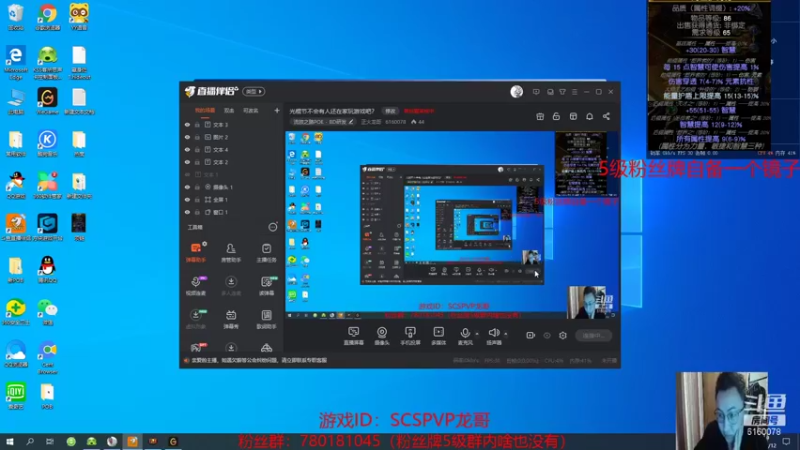This screenshot has width=800, height=450.
Task: Mute the 麦克风 microphone
Action: coord(465,336)
